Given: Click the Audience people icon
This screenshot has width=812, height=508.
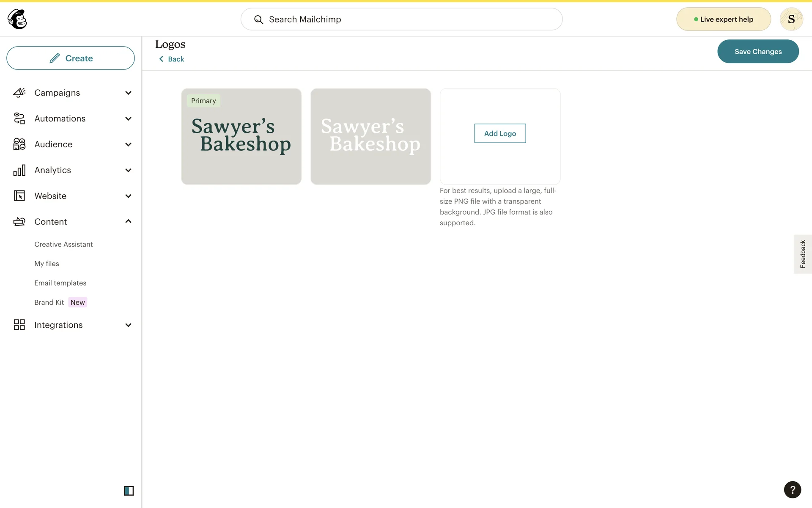Looking at the screenshot, I should tap(19, 144).
